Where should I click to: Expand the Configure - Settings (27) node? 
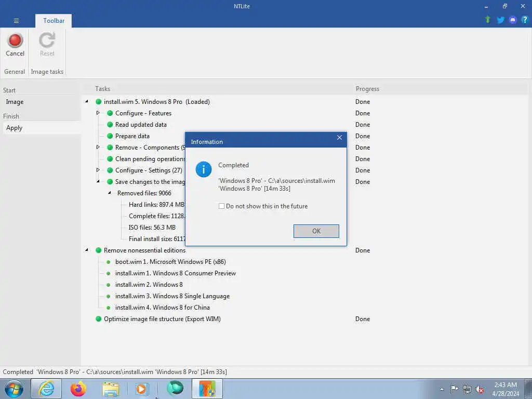[98, 170]
